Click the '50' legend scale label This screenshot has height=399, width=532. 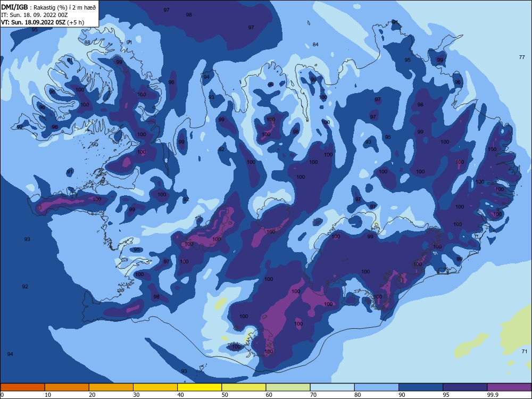225,395
